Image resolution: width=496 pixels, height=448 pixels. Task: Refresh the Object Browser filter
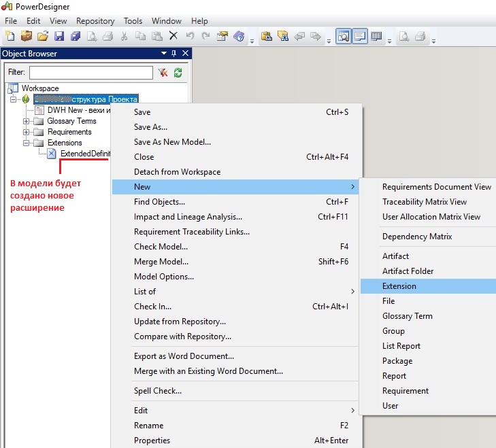[178, 73]
